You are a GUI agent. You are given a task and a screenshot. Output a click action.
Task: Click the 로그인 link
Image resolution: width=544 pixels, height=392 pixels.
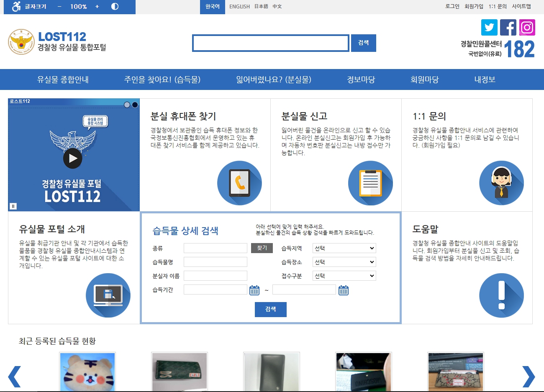(x=452, y=6)
